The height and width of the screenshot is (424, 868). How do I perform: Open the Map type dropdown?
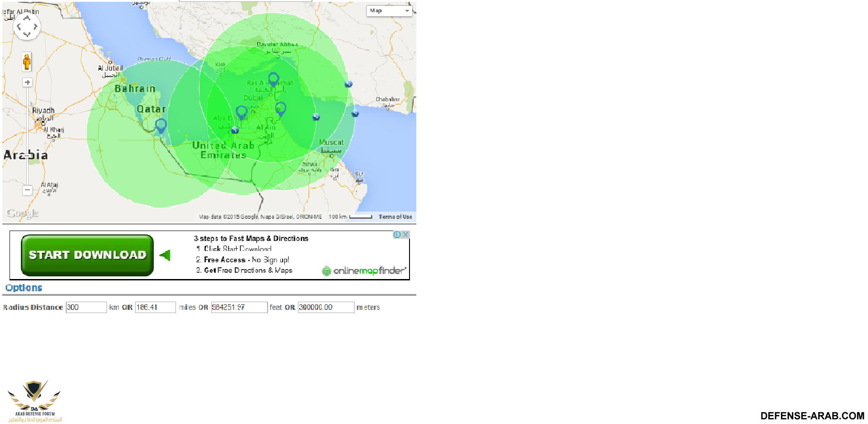(x=389, y=11)
